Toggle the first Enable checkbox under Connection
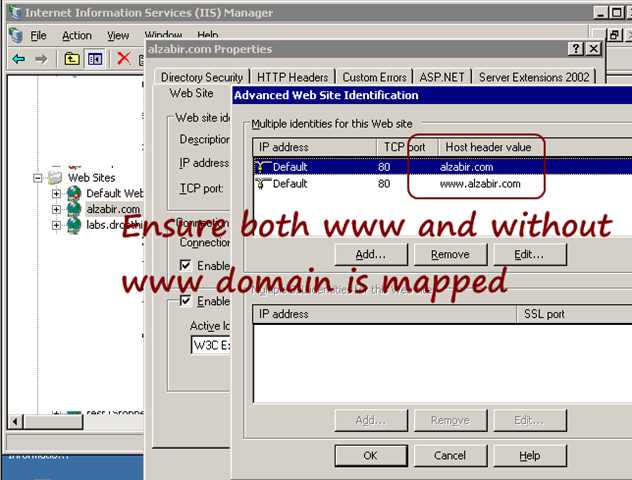632x480 pixels. tap(185, 265)
